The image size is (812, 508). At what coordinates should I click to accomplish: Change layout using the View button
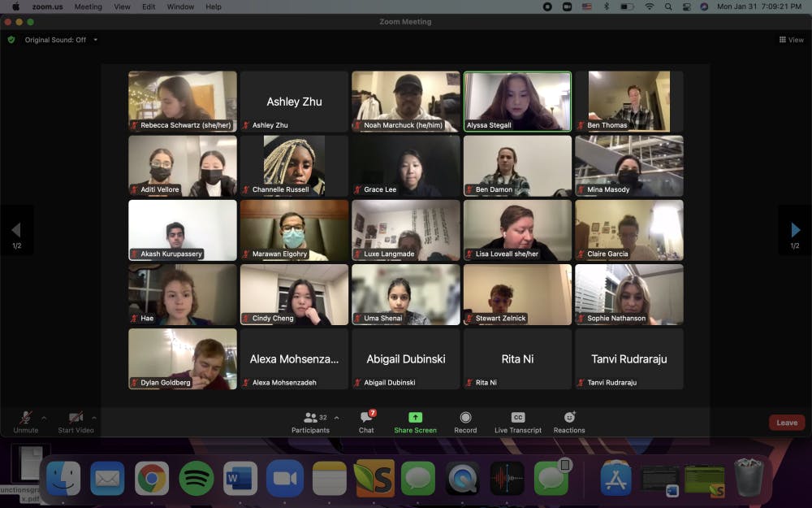point(792,40)
